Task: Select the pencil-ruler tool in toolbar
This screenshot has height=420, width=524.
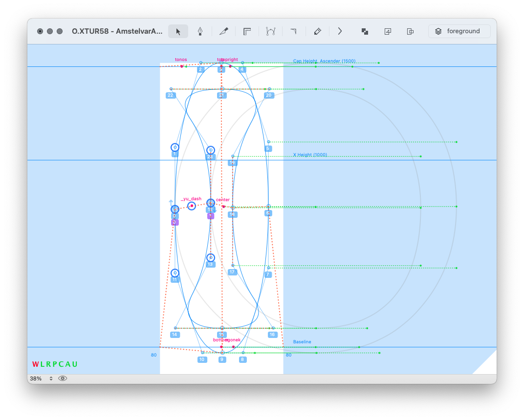Action: pos(317,31)
